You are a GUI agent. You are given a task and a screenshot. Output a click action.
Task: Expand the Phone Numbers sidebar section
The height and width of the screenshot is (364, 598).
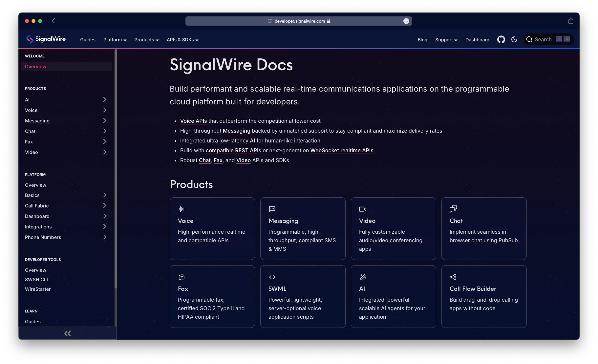click(x=105, y=237)
